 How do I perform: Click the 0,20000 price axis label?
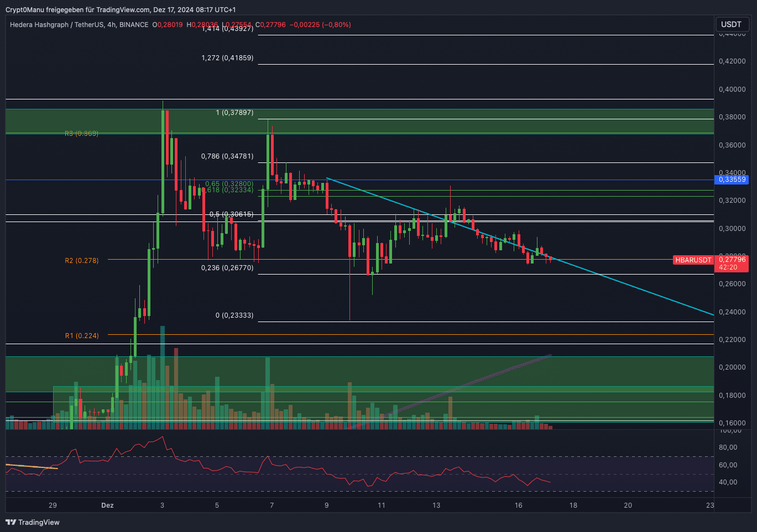[732, 367]
